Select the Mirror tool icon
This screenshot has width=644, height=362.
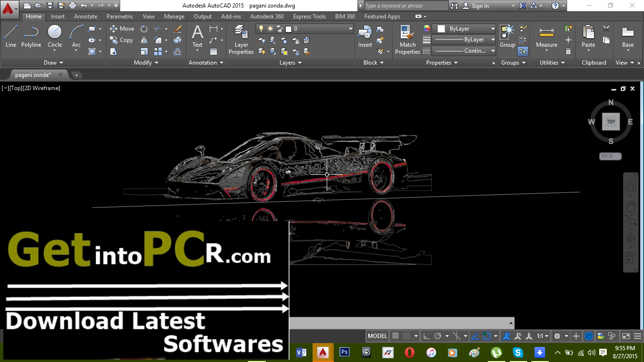(x=144, y=41)
